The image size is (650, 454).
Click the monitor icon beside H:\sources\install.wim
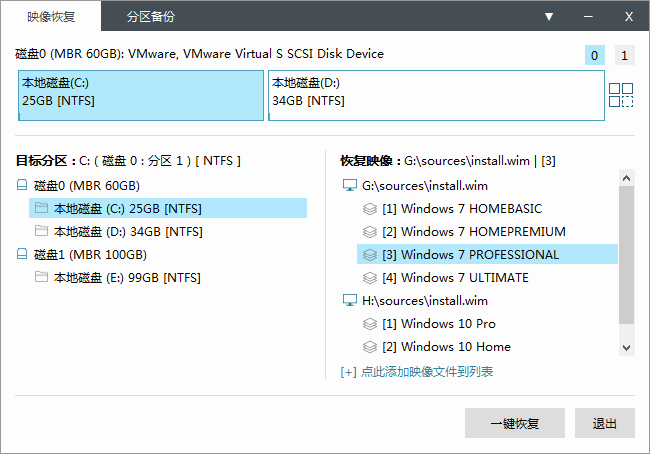coord(349,300)
